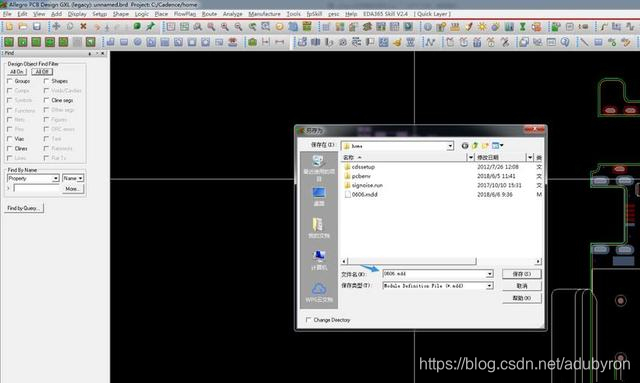This screenshot has height=383, width=640.
Task: Click the Zoom Out magnifier icon
Action: pos(238,27)
